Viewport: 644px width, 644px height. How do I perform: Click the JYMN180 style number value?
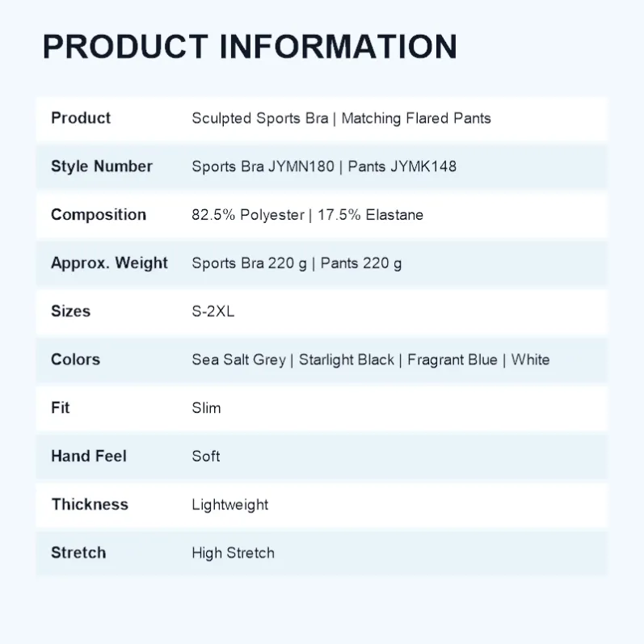pos(301,166)
